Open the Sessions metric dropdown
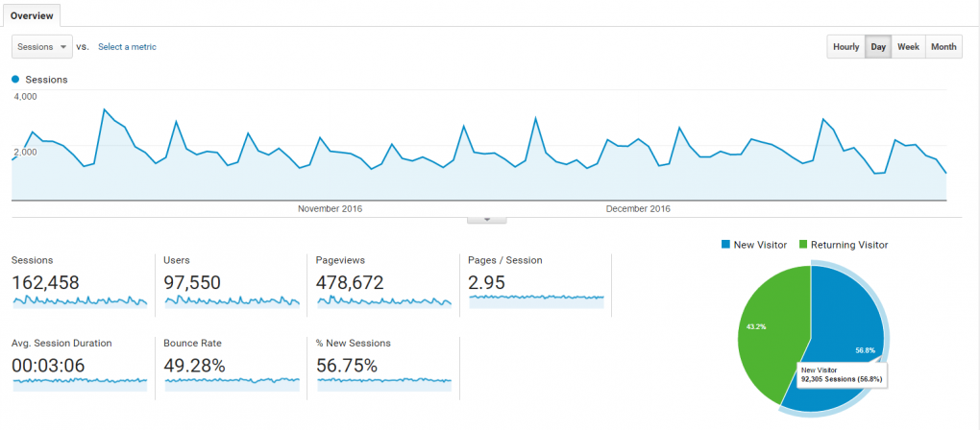 42,47
